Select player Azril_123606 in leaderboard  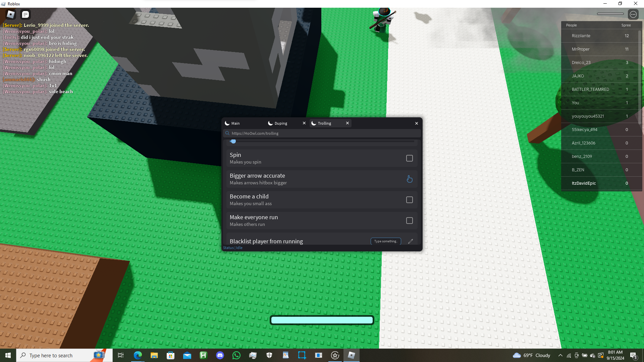tap(600, 143)
